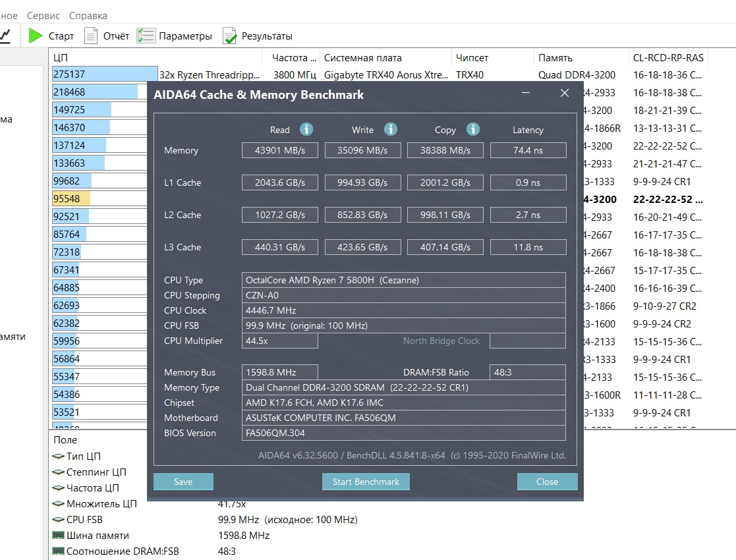Image resolution: width=736 pixels, height=560 pixels.
Task: Close the dialog with the X button
Action: 565,93
